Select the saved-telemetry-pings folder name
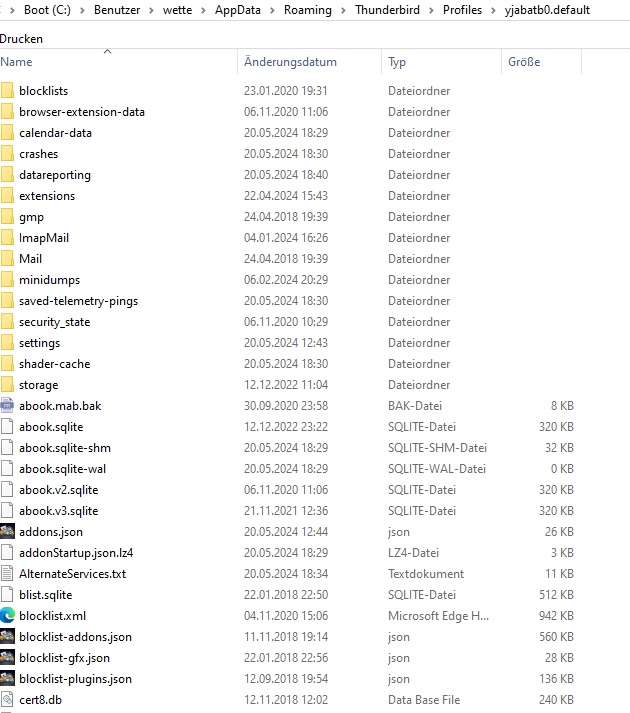630x713 pixels. tap(78, 301)
